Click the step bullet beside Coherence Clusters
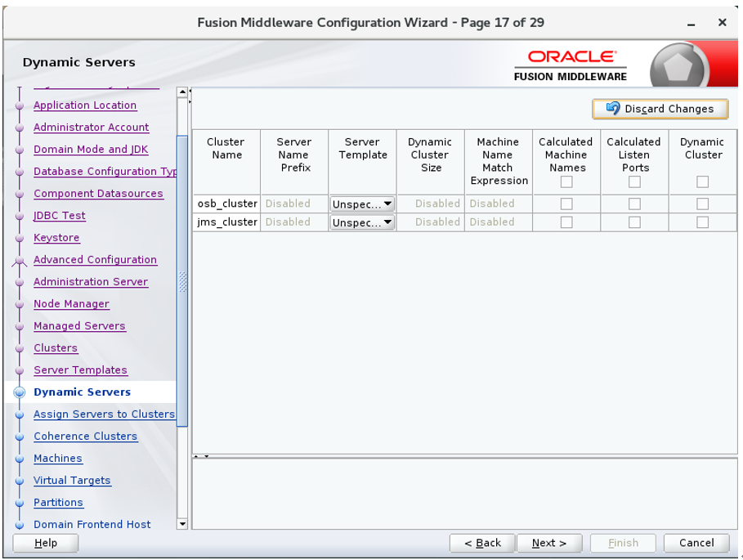743x560 pixels. click(20, 437)
